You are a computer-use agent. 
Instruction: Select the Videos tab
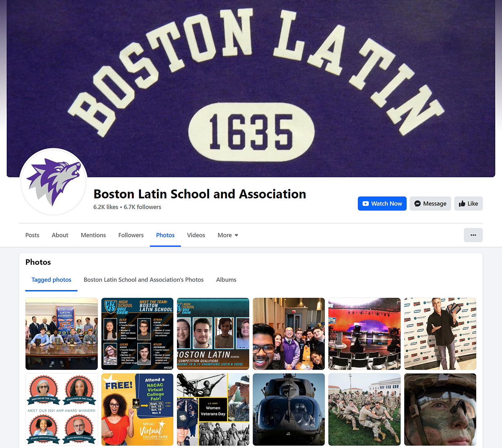coord(196,235)
